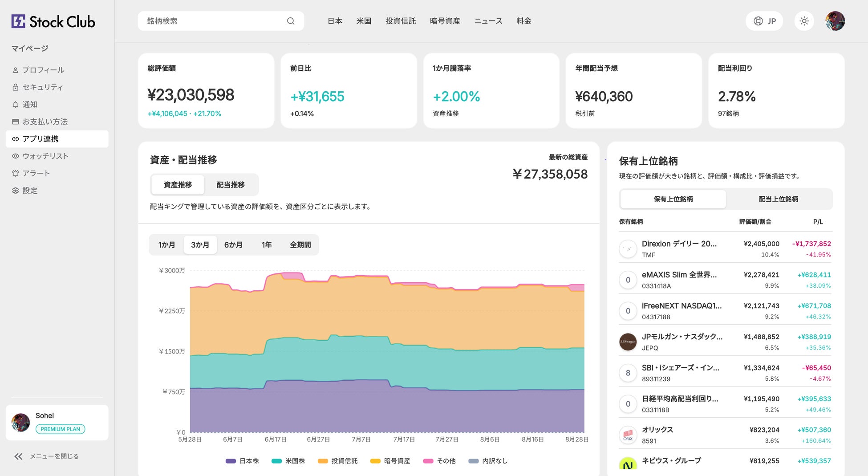Viewport: 868px width, 476px height.
Task: Select the 1か月 period
Action: [x=166, y=245]
